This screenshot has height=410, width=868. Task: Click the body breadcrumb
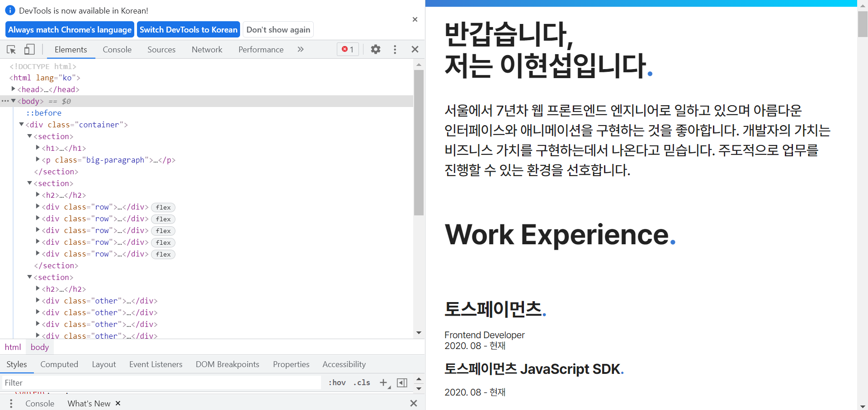pos(40,347)
